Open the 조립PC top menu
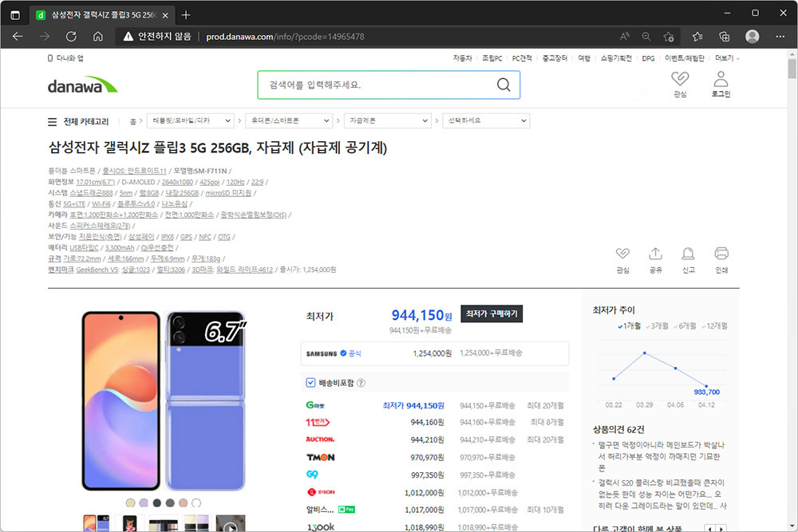798x532 pixels. tap(492, 58)
